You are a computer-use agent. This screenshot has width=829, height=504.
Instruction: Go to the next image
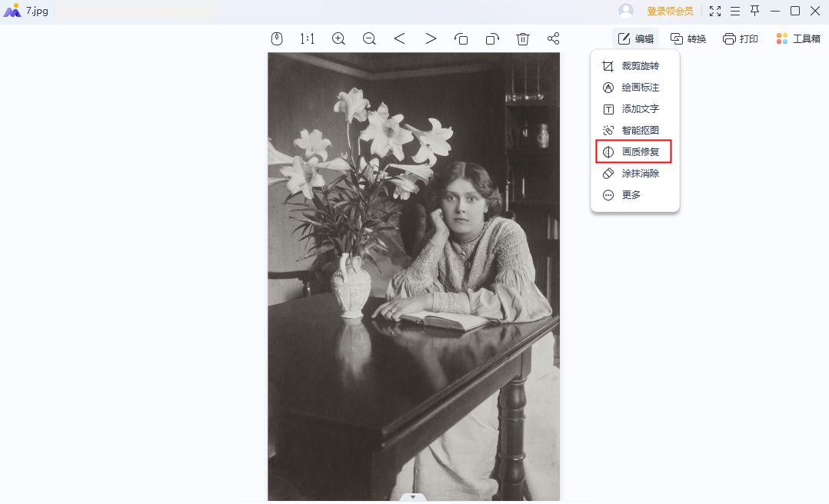pyautogui.click(x=431, y=38)
